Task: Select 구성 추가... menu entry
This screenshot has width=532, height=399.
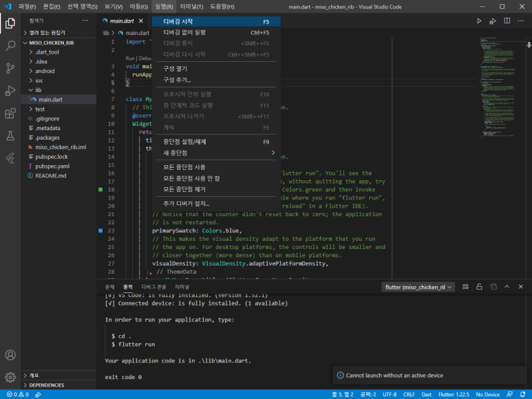Action: click(x=216, y=80)
